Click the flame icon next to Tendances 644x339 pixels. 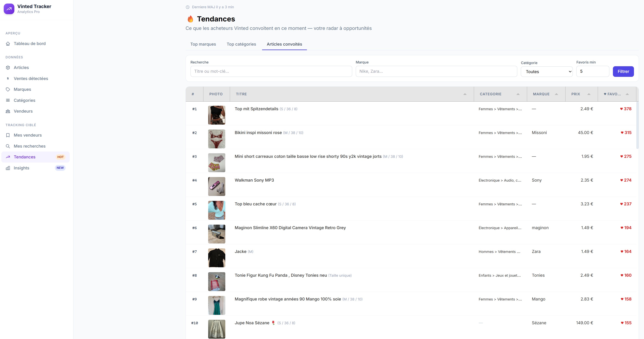190,19
